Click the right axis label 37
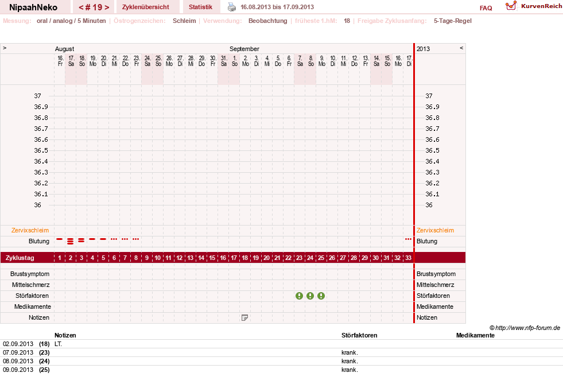Screen dimensions: 563x392 point(429,96)
